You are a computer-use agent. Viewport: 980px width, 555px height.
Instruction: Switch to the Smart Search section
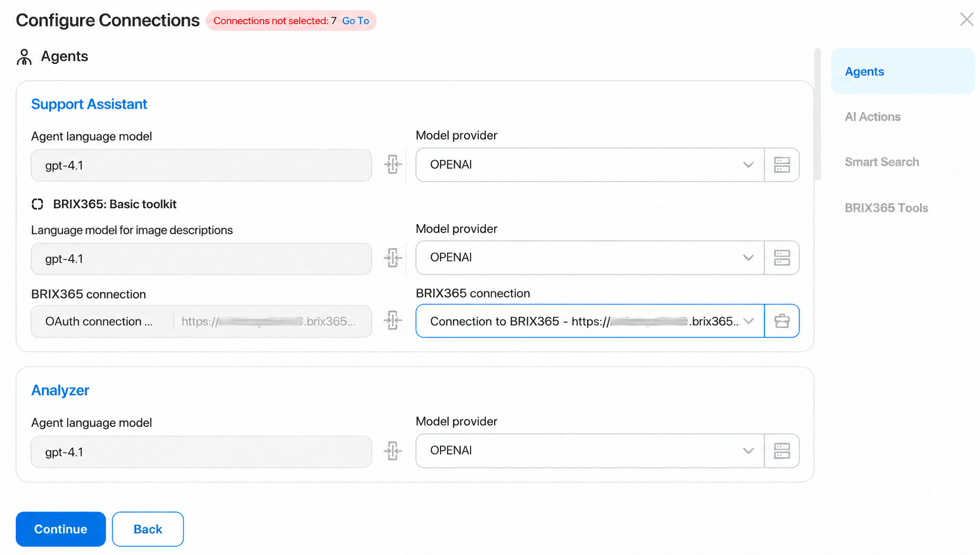coord(882,162)
